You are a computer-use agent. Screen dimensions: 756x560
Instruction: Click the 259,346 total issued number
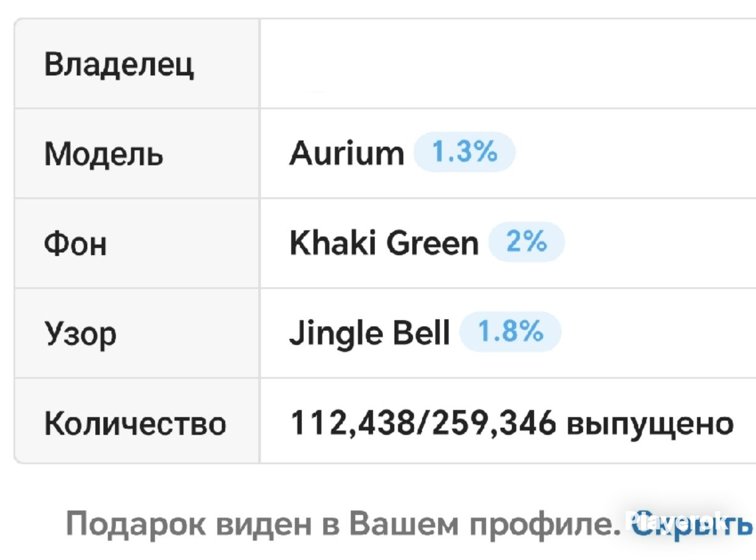coord(494,424)
